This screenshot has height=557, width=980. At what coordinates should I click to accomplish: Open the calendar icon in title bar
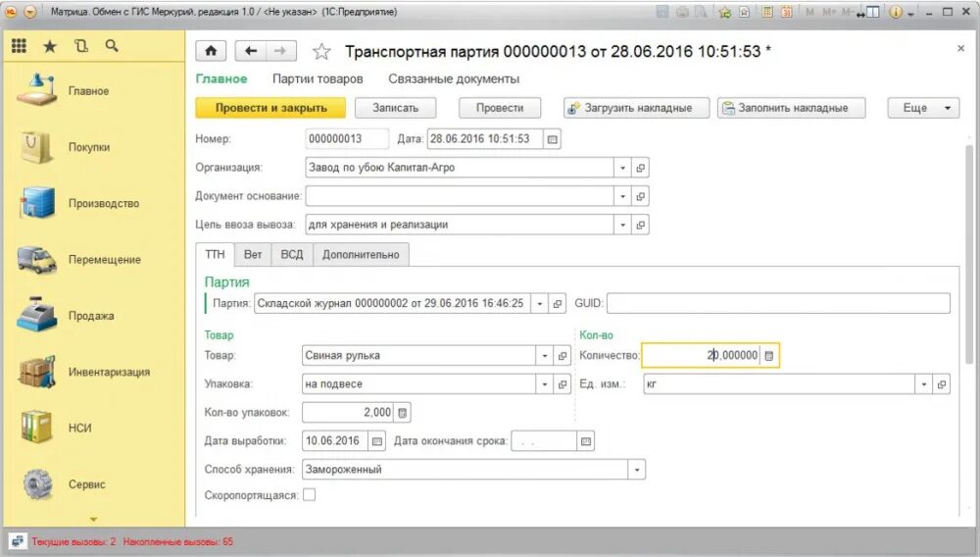(x=787, y=12)
